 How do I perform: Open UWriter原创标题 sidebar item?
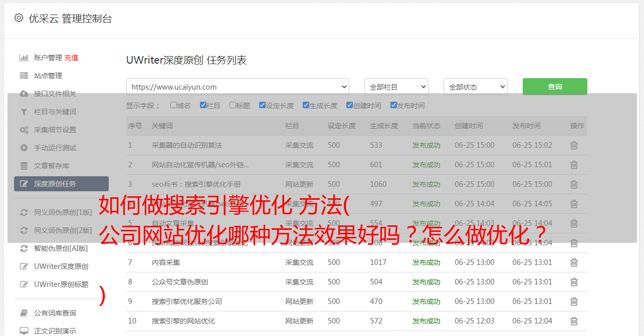pos(61,284)
